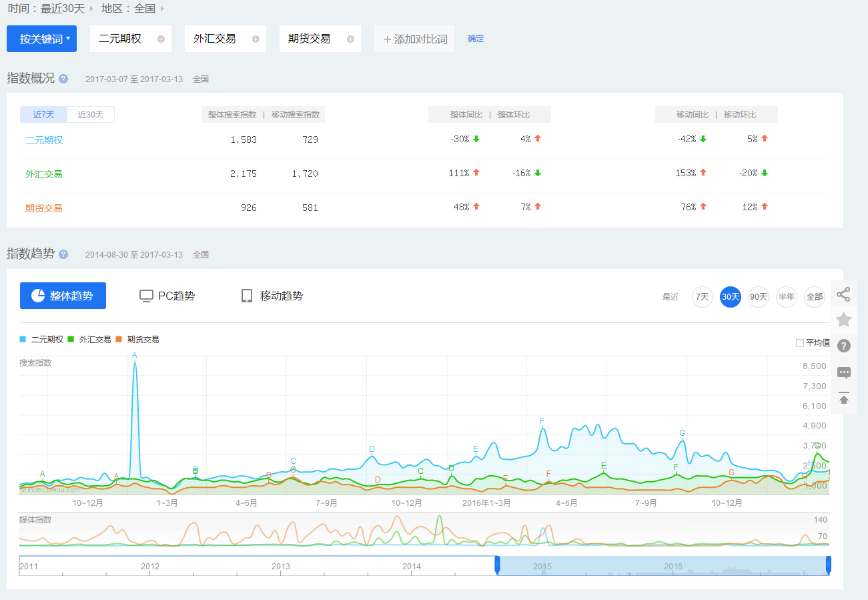
Task: Click green marker C on the 外汇交易 line
Action: tap(421, 471)
